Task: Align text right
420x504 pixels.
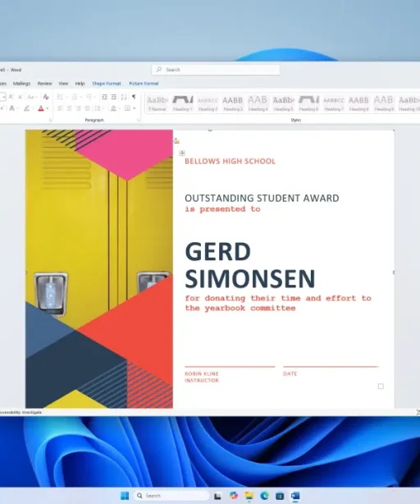Action: click(78, 108)
